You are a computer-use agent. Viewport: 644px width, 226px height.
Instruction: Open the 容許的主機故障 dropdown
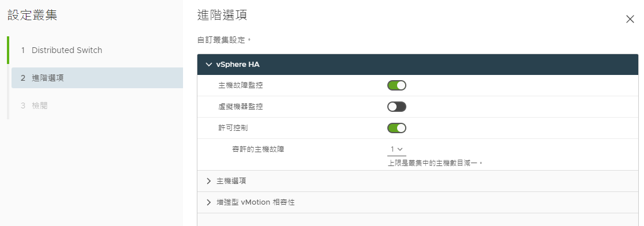click(x=397, y=149)
